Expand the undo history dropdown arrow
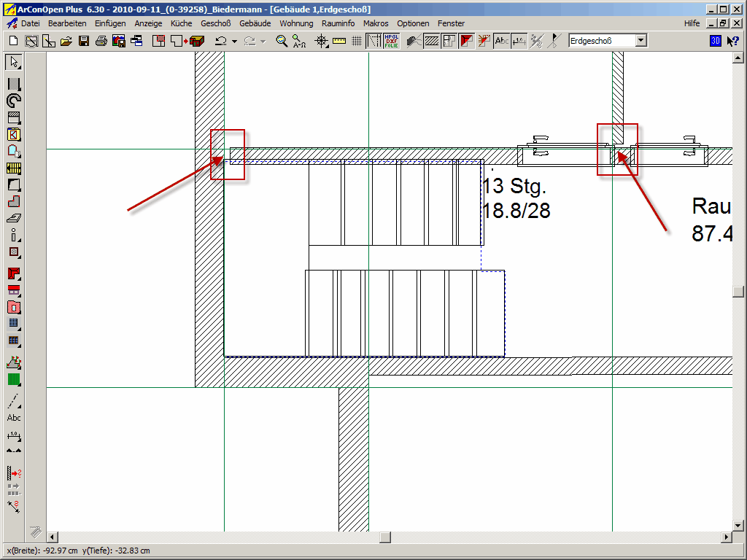The height and width of the screenshot is (560, 747). (x=234, y=42)
